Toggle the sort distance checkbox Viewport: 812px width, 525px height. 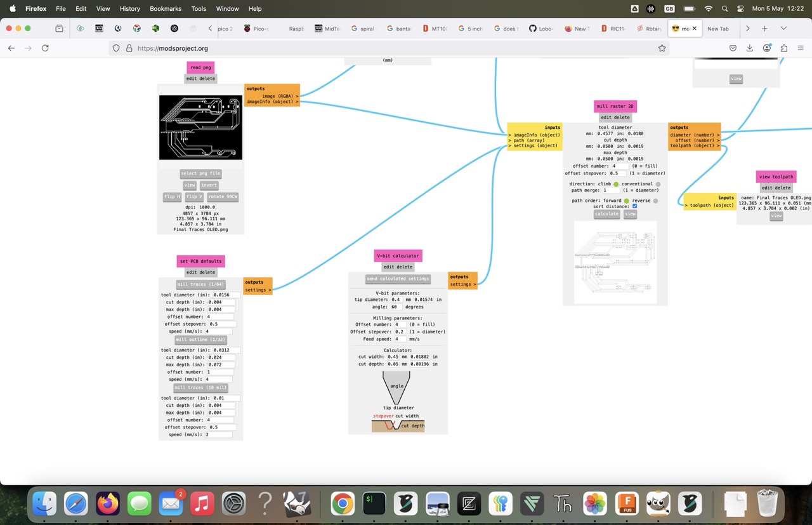pos(634,206)
